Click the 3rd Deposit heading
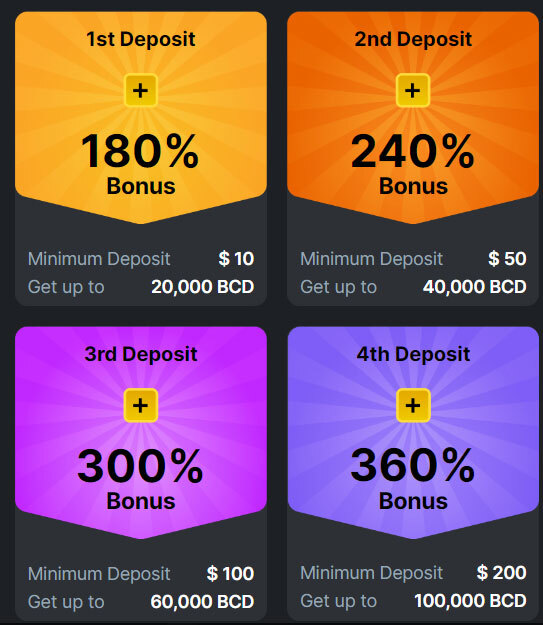543x625 pixels. click(x=141, y=354)
